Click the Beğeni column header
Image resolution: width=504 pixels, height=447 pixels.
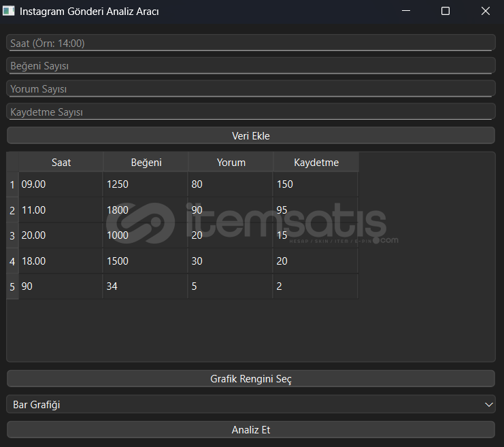146,162
